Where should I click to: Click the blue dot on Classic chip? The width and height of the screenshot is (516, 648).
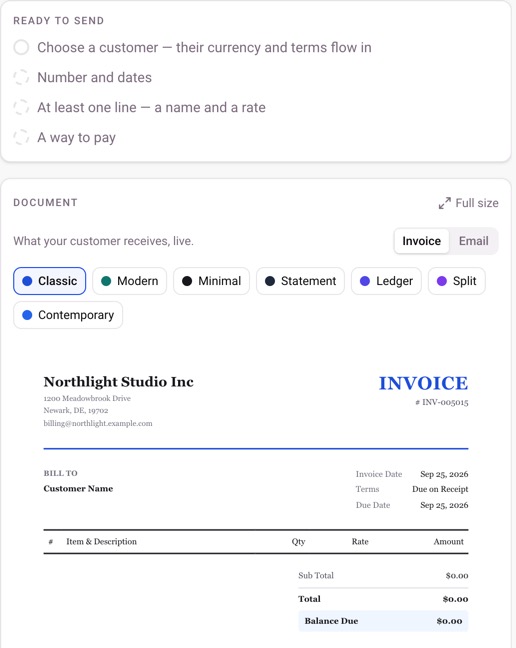(x=27, y=281)
